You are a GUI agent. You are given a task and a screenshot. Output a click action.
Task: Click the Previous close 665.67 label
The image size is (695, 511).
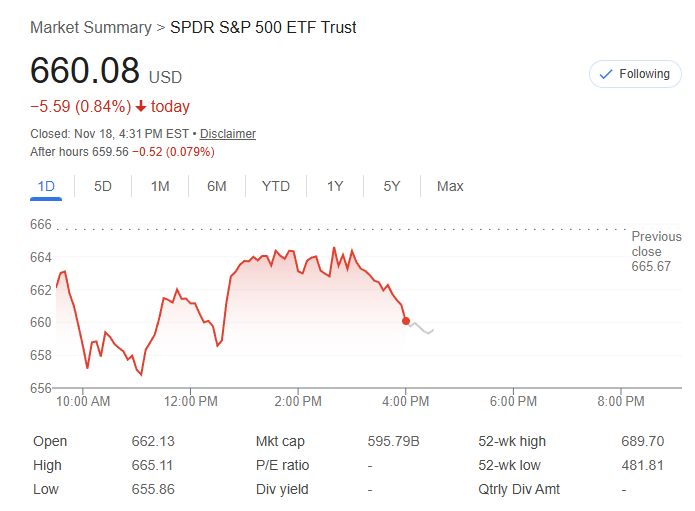coord(656,252)
